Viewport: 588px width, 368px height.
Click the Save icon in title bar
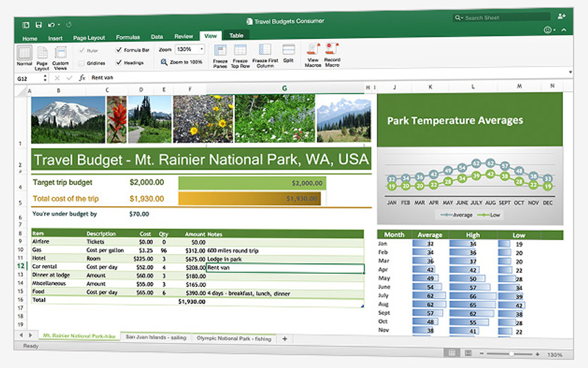38,25
